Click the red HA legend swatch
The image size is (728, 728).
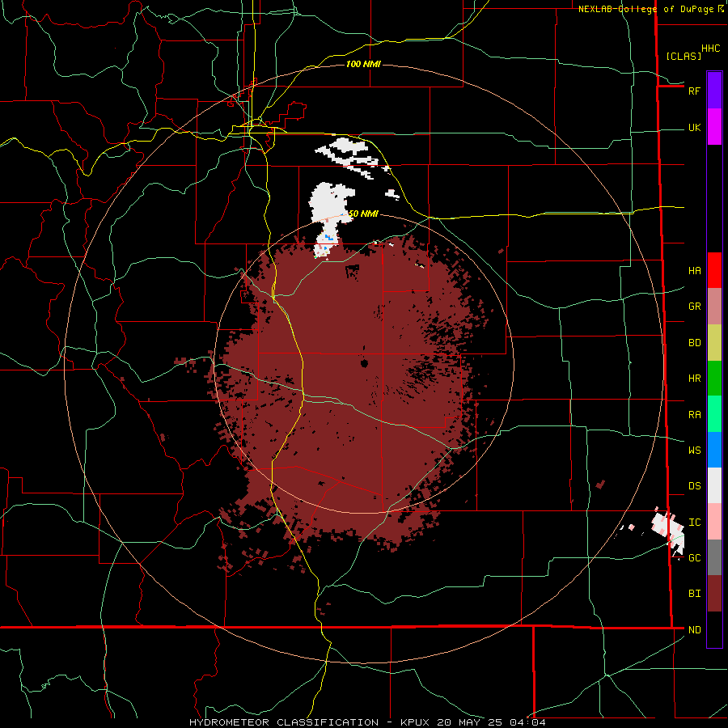[x=714, y=270]
